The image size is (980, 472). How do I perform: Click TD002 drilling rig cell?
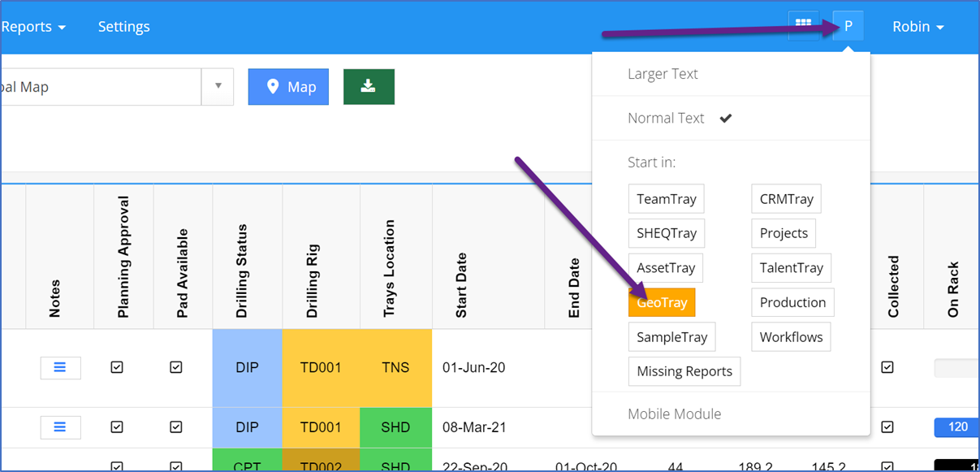point(322,460)
